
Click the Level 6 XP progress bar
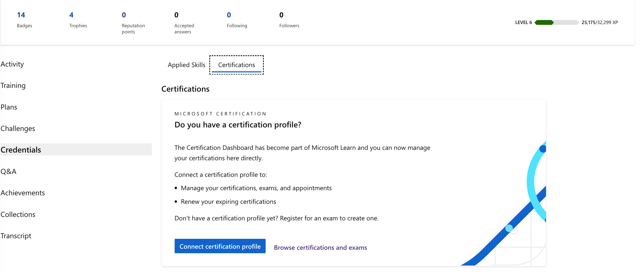(x=556, y=22)
